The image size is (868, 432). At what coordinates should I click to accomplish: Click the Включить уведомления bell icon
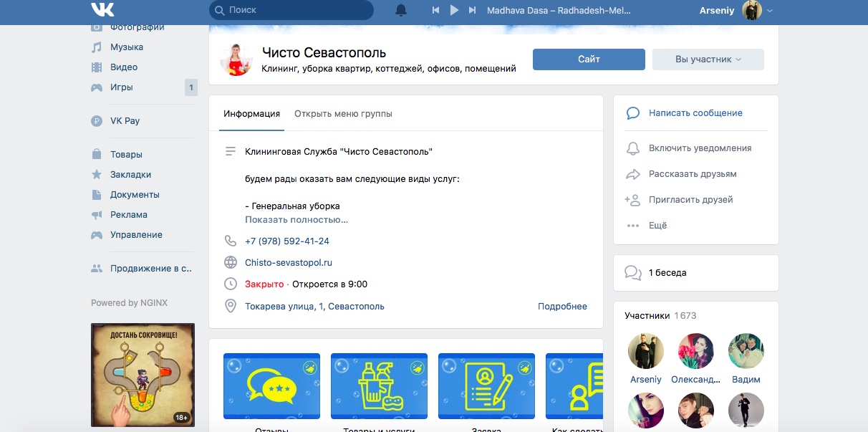pyautogui.click(x=632, y=148)
